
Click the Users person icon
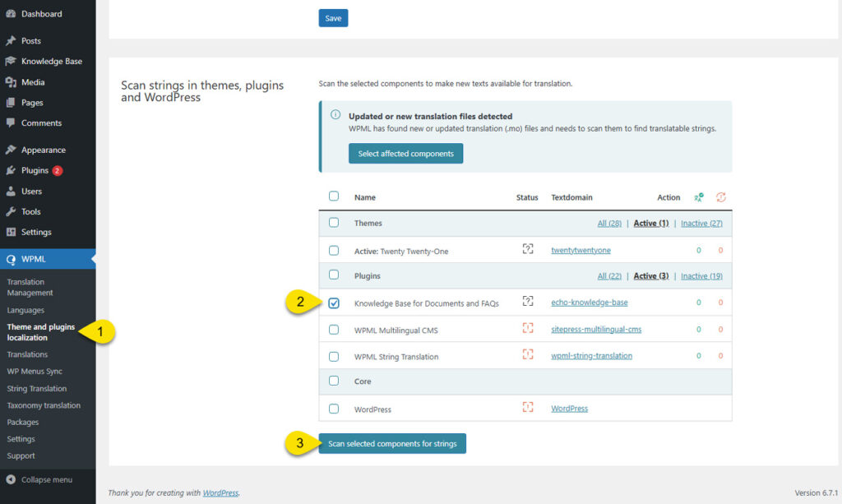pyautogui.click(x=11, y=191)
